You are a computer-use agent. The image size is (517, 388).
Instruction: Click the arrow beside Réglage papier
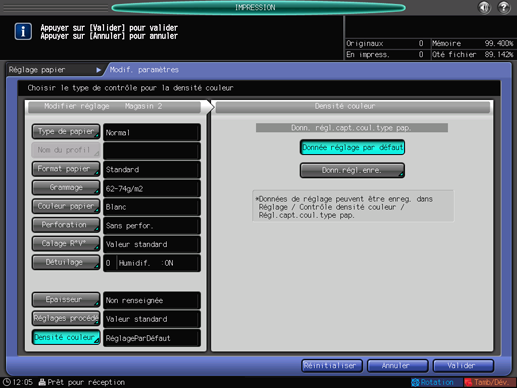[98, 70]
